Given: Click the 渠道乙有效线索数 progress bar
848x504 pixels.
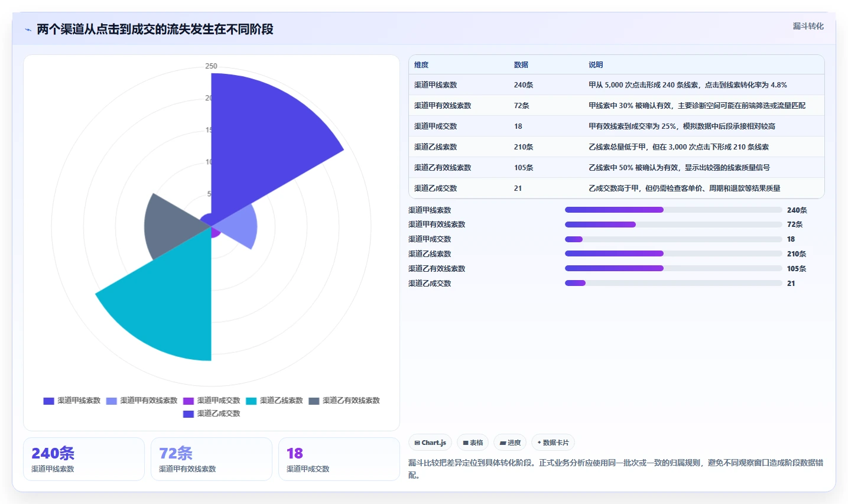Looking at the screenshot, I should (674, 268).
